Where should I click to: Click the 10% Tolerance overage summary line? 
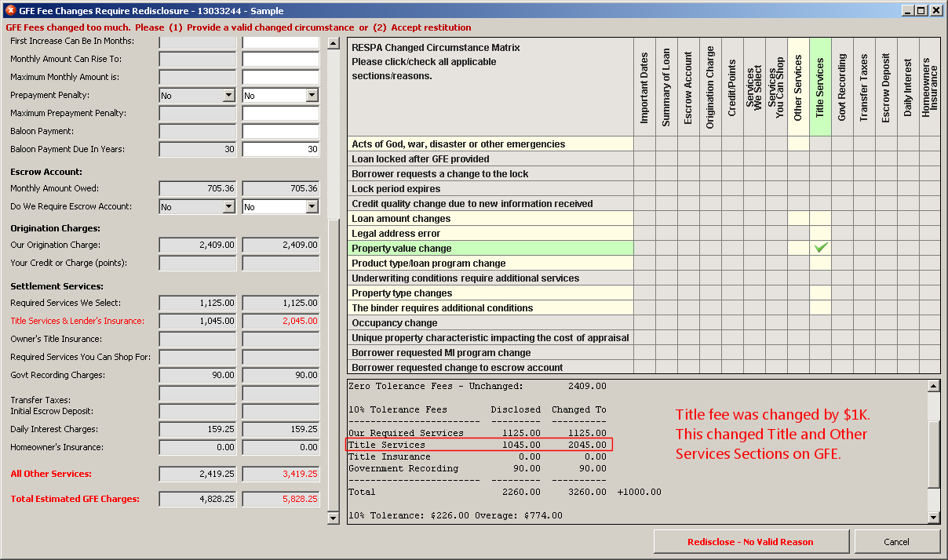click(455, 515)
